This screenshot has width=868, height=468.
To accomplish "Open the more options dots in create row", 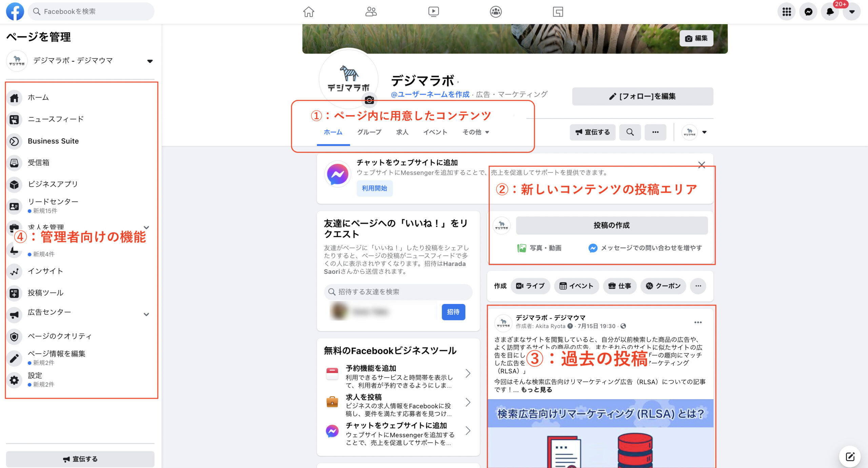I will (x=698, y=286).
